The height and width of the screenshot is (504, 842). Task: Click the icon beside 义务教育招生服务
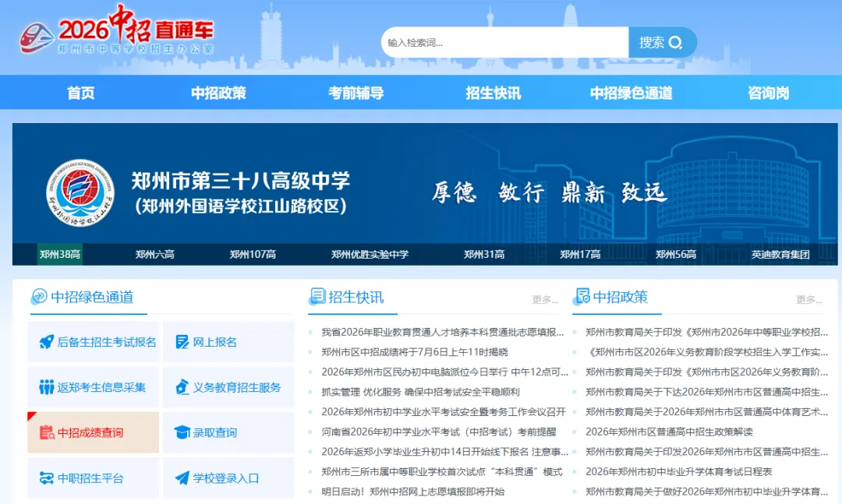[182, 387]
